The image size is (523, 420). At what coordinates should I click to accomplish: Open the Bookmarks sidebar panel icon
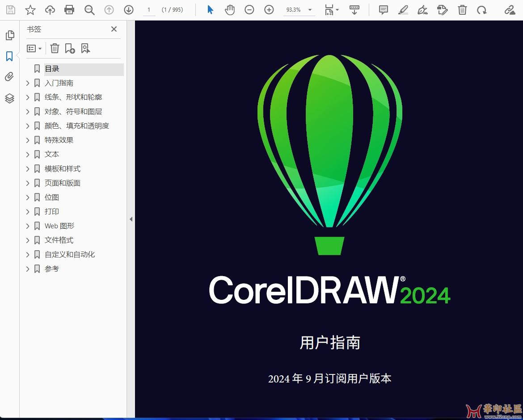[x=9, y=56]
